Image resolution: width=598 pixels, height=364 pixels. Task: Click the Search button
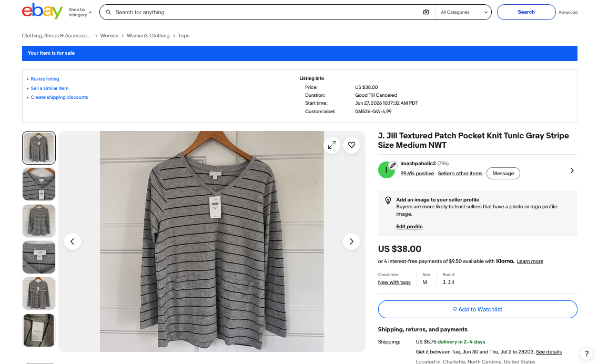pos(526,12)
